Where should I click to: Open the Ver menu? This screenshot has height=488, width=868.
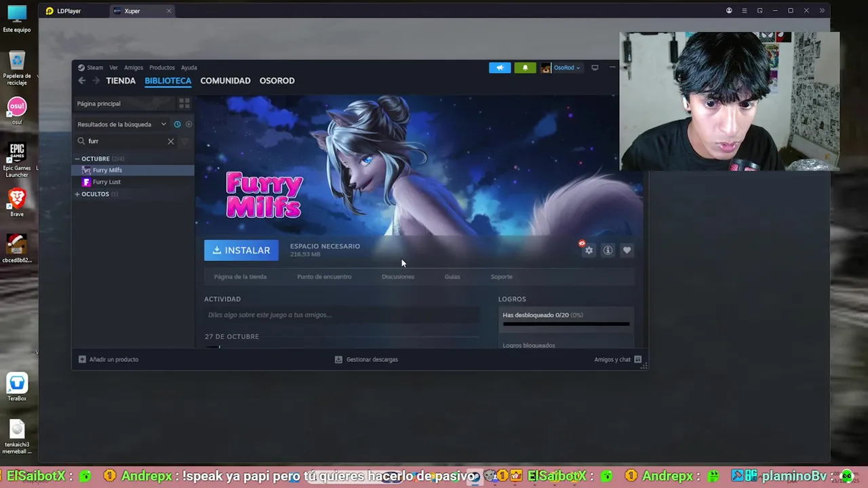114,68
